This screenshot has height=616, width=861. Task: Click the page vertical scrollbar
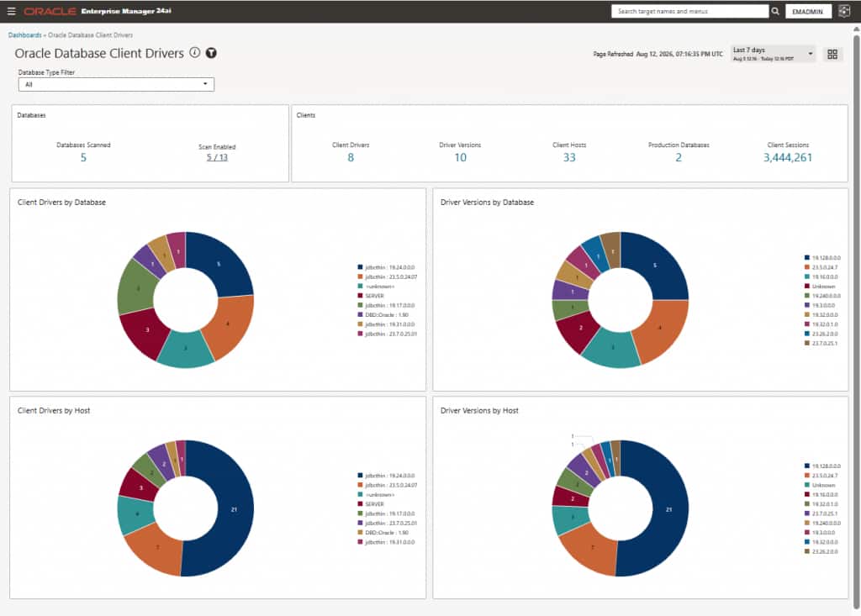856,319
